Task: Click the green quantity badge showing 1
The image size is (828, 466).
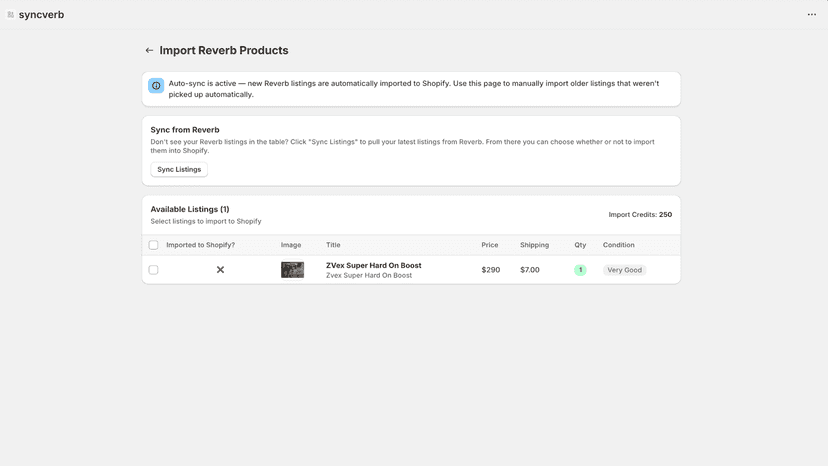Action: [580, 269]
